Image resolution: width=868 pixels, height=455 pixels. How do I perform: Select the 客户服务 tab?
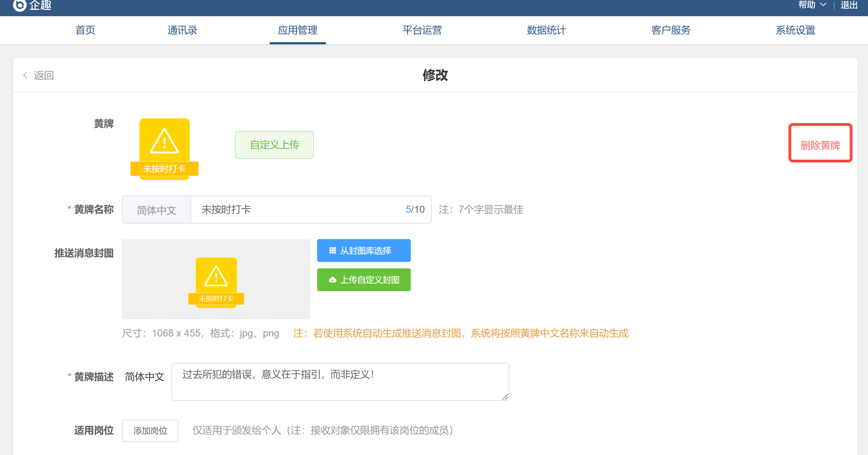pos(671,30)
